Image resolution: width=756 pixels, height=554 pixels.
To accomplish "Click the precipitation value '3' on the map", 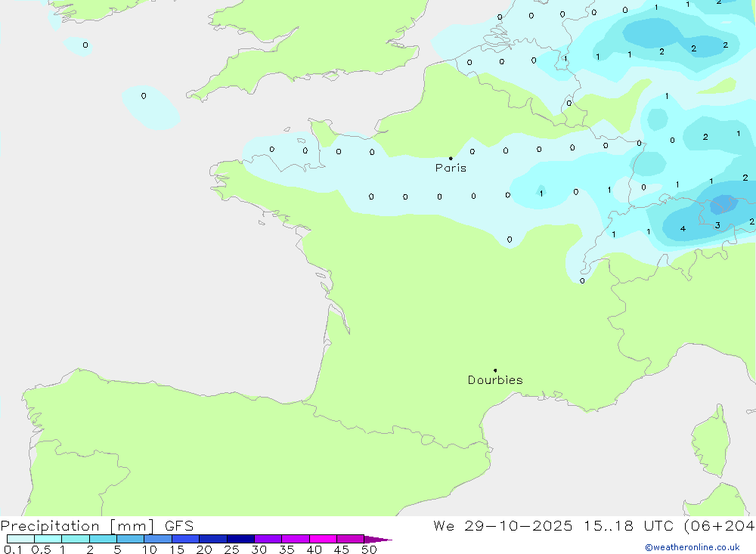I will pyautogui.click(x=717, y=225).
